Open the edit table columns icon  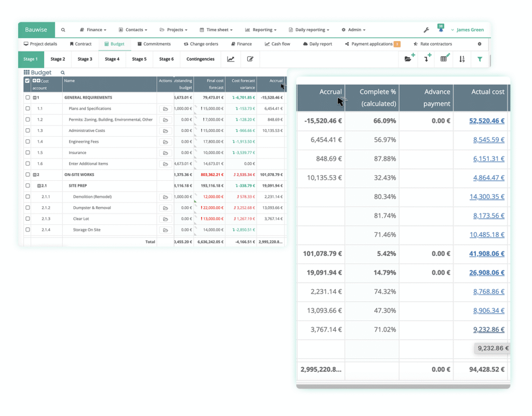click(445, 59)
